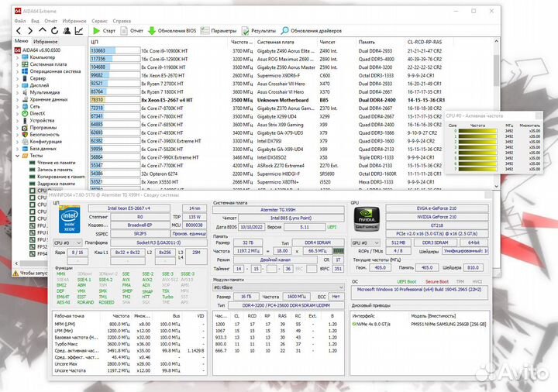Screen dimensions: 558x392
Task: Open the Файл menu
Action: 20,21
